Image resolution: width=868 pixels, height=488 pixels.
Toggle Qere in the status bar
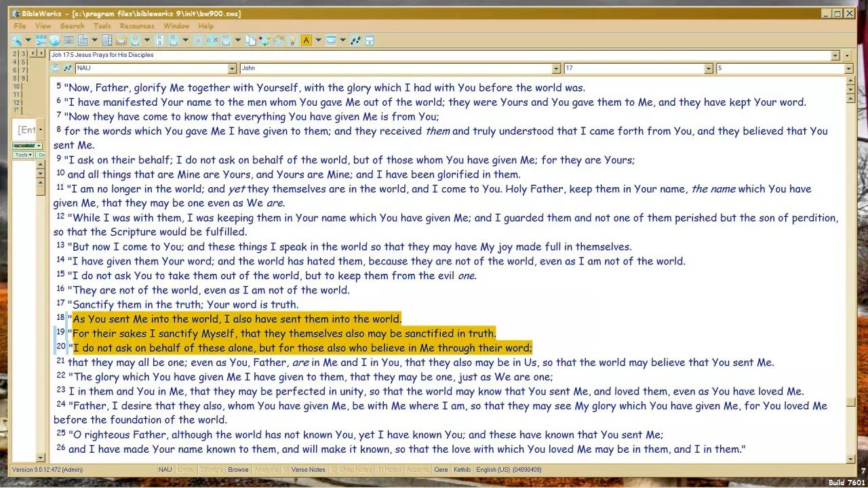click(441, 470)
